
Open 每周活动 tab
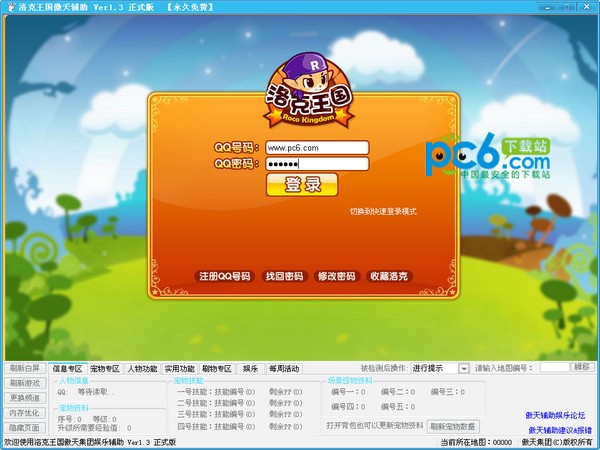coord(284,369)
